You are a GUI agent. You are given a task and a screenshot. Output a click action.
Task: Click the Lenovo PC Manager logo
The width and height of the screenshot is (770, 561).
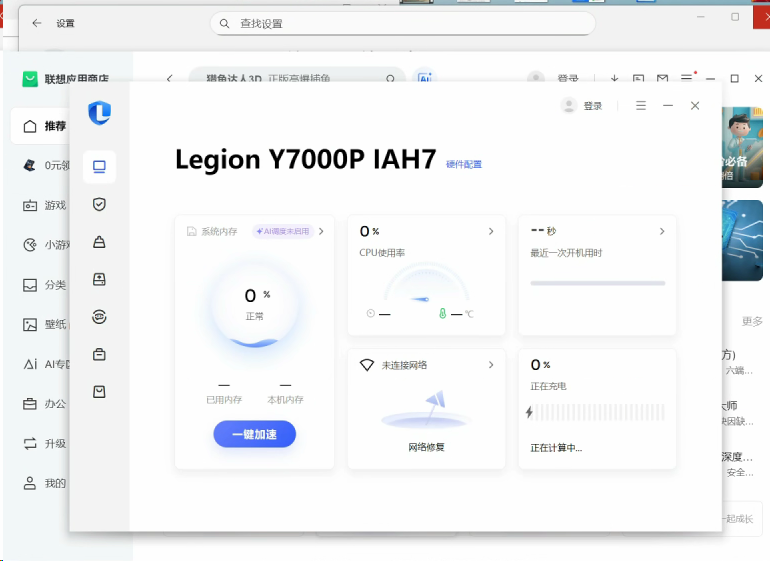pos(99,113)
